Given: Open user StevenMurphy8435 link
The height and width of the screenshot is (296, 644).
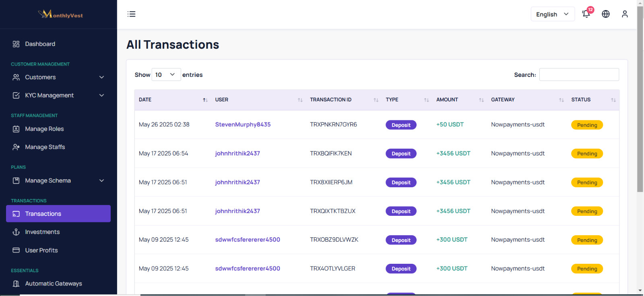Looking at the screenshot, I should (x=243, y=124).
